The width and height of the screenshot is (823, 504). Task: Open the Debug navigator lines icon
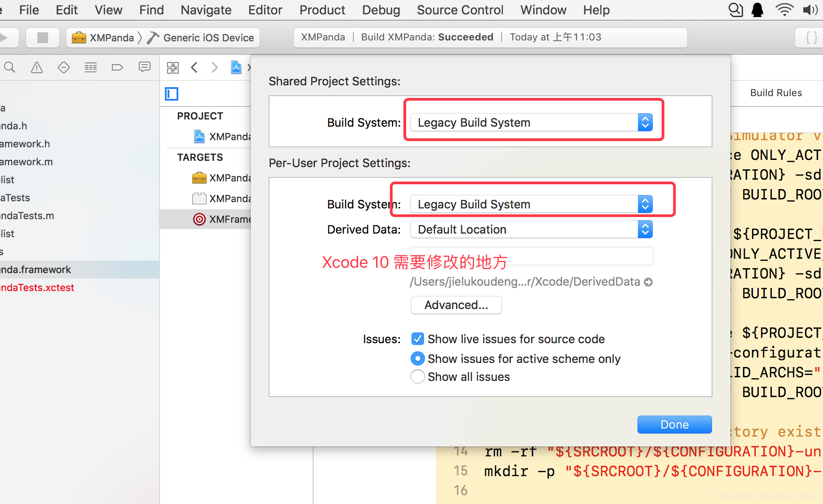pos(91,67)
